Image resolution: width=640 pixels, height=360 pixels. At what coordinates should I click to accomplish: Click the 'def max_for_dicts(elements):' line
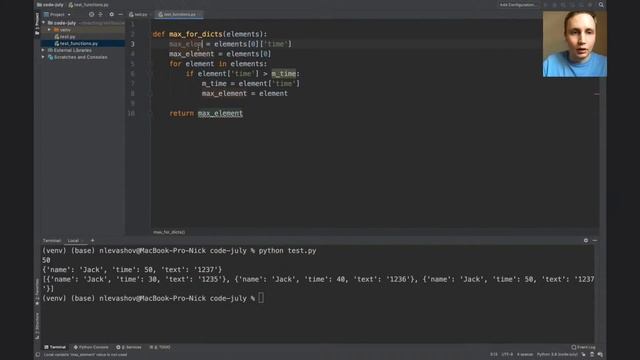pyautogui.click(x=210, y=34)
